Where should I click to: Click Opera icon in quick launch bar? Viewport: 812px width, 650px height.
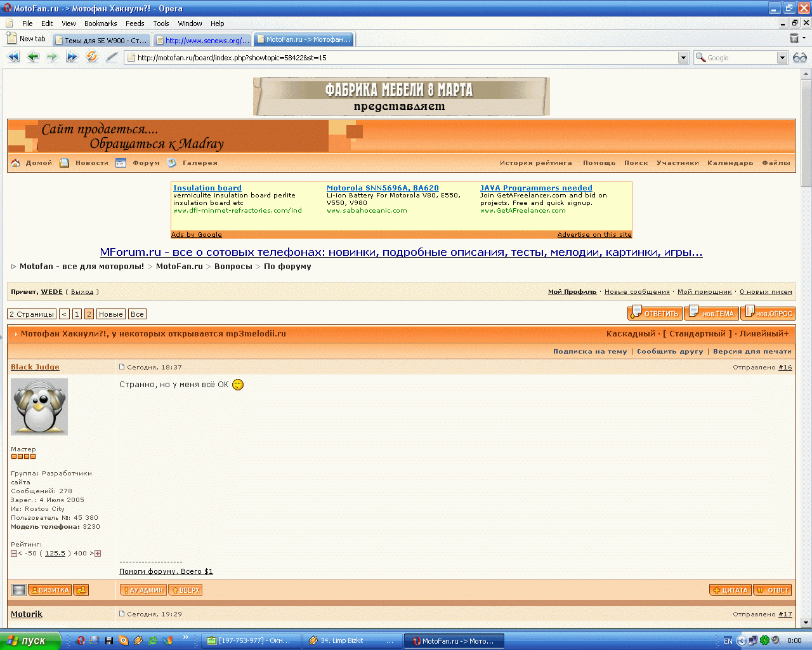click(81, 640)
